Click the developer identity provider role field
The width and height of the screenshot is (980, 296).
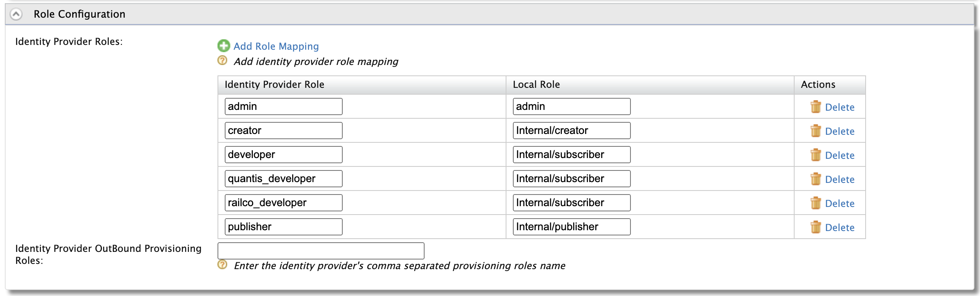click(x=284, y=154)
